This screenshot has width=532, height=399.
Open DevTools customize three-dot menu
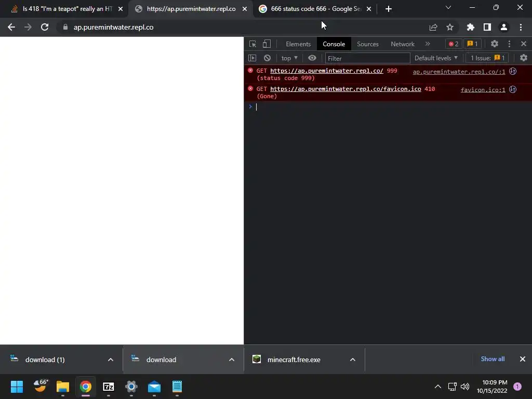click(509, 44)
